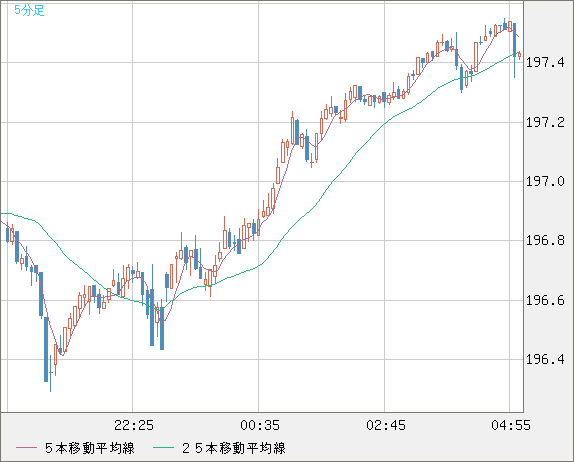Click the pink 5-period average legend line
The width and height of the screenshot is (574, 462).
coord(27,448)
